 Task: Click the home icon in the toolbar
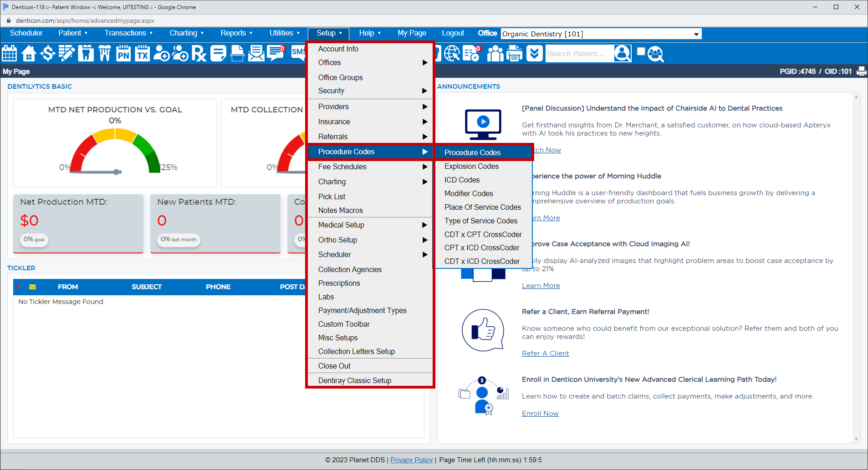tap(28, 53)
